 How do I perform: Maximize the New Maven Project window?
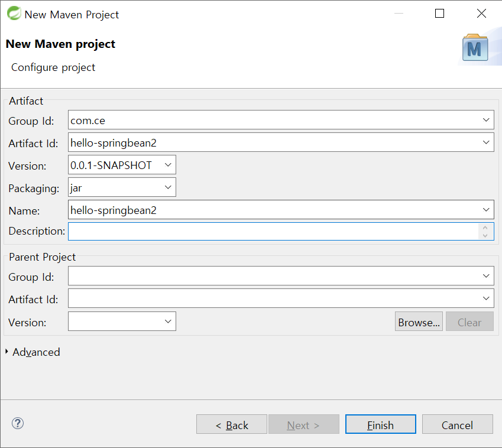[x=439, y=14]
